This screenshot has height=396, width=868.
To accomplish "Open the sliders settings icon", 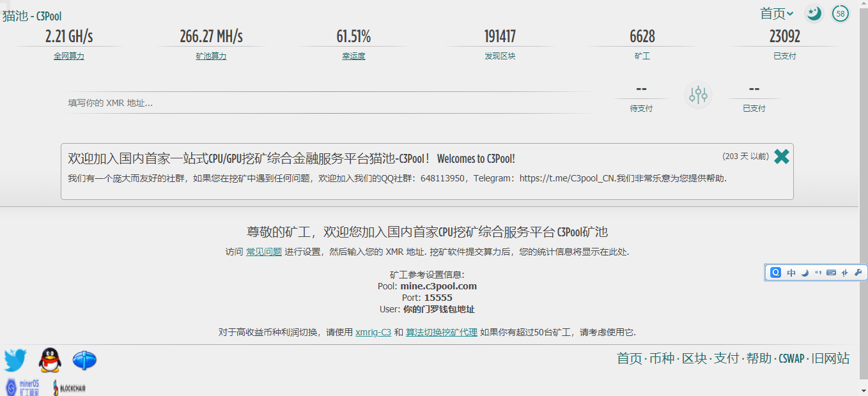I will pos(698,95).
